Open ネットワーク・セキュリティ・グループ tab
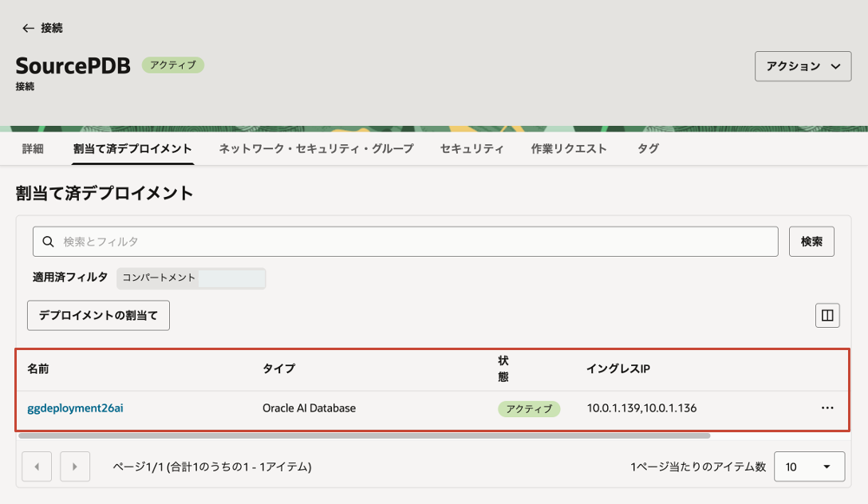The height and width of the screenshot is (504, 868). pyautogui.click(x=316, y=148)
